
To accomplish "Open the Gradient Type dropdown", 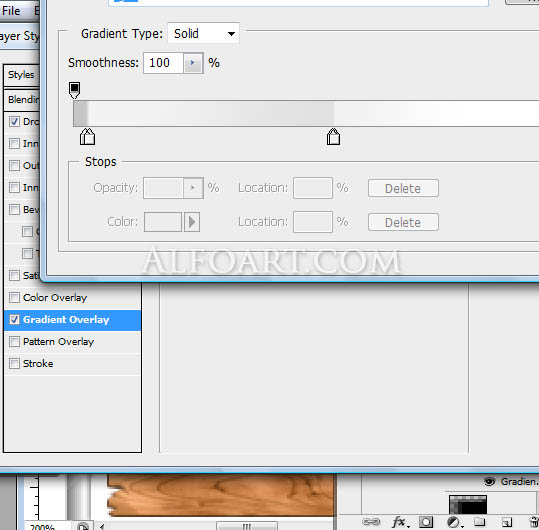I will 204,33.
